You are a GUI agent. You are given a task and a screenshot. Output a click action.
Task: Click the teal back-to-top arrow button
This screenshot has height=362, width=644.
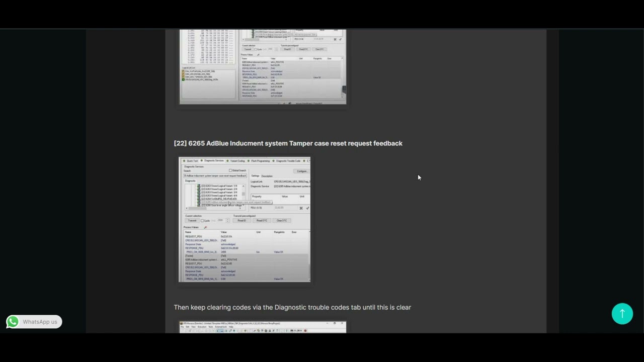(622, 314)
